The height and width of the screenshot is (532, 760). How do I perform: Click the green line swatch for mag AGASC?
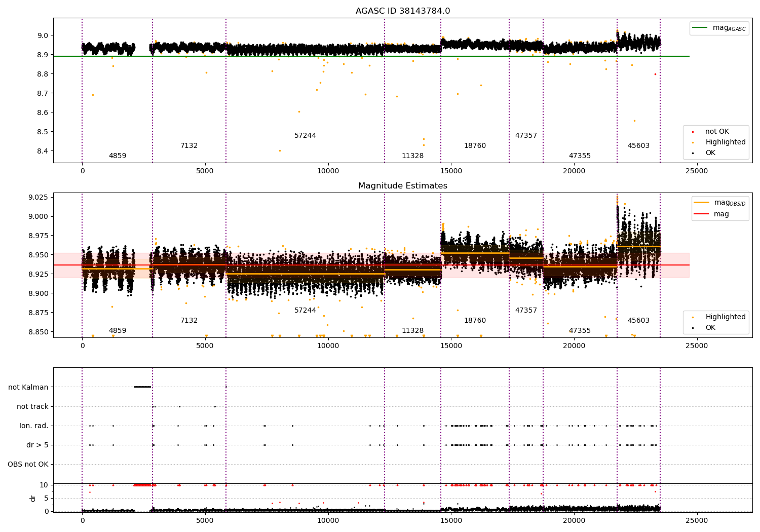click(x=700, y=28)
